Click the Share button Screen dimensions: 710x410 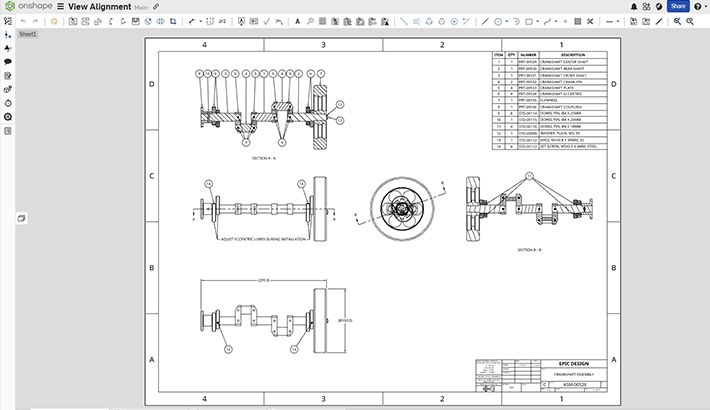click(678, 6)
